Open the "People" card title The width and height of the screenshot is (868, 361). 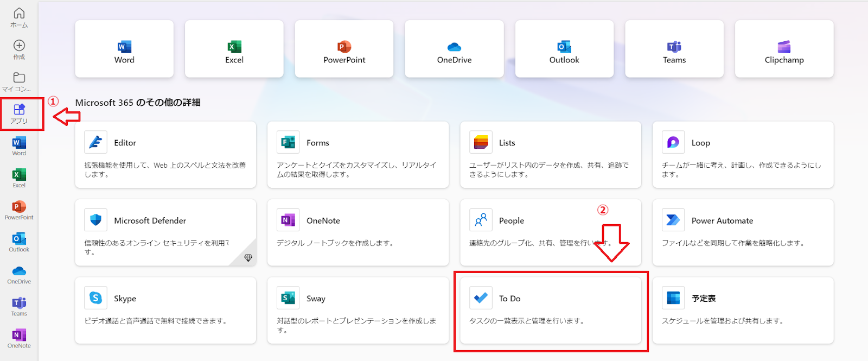point(512,220)
